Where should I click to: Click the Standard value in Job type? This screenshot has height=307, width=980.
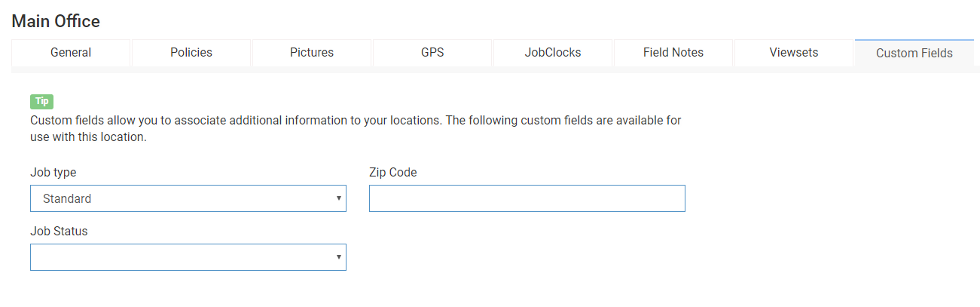pos(67,199)
